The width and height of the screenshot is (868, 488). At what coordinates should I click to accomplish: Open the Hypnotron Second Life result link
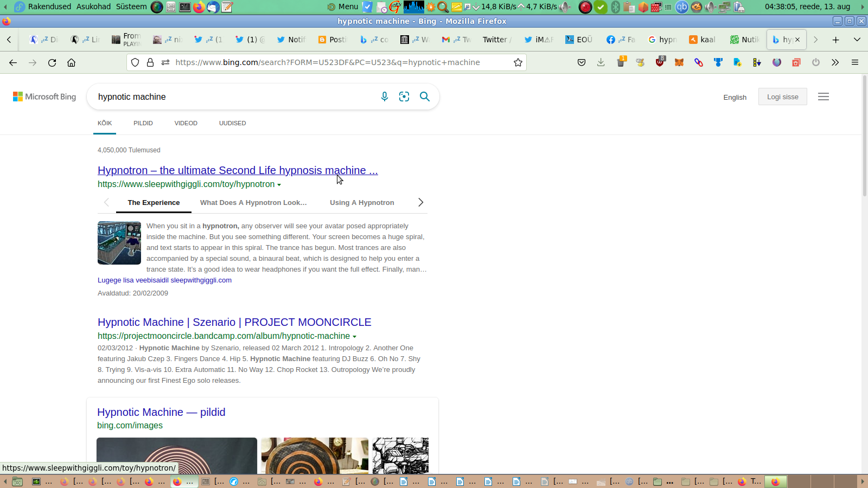[238, 170]
